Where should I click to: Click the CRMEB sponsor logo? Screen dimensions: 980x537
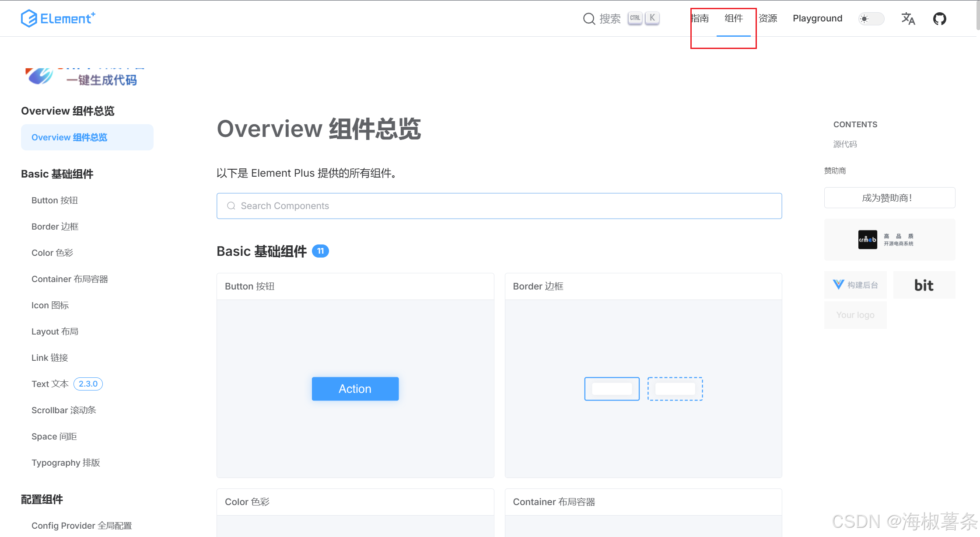click(889, 240)
